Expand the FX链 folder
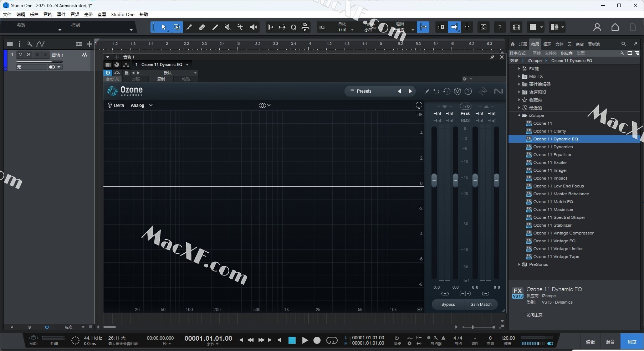This screenshot has height=351, width=644. (519, 68)
